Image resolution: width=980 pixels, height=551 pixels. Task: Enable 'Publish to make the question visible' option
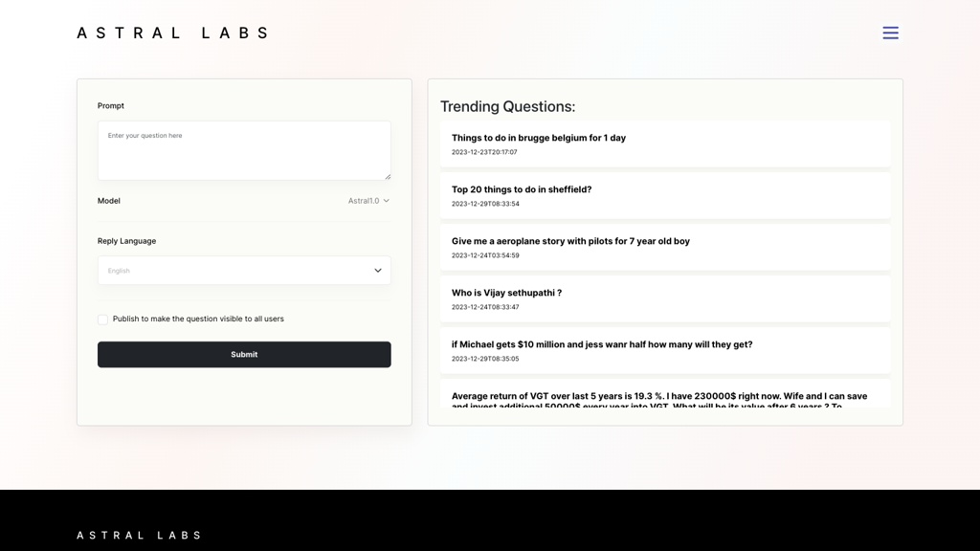(102, 319)
